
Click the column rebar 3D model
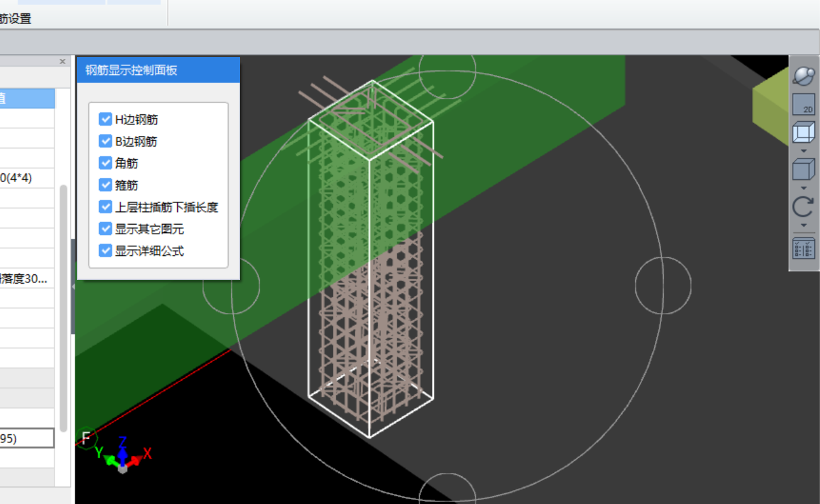pyautogui.click(x=370, y=260)
